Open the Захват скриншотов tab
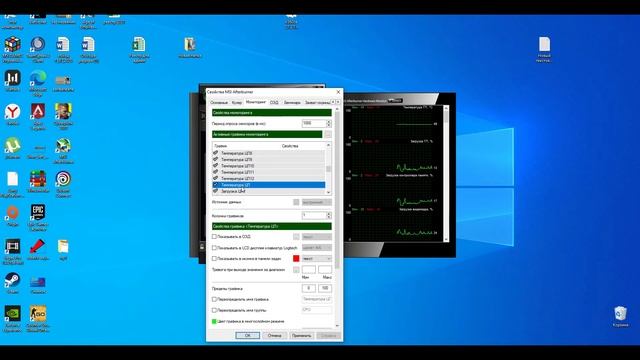Image resolution: width=640 pixels, height=360 pixels. [x=317, y=102]
